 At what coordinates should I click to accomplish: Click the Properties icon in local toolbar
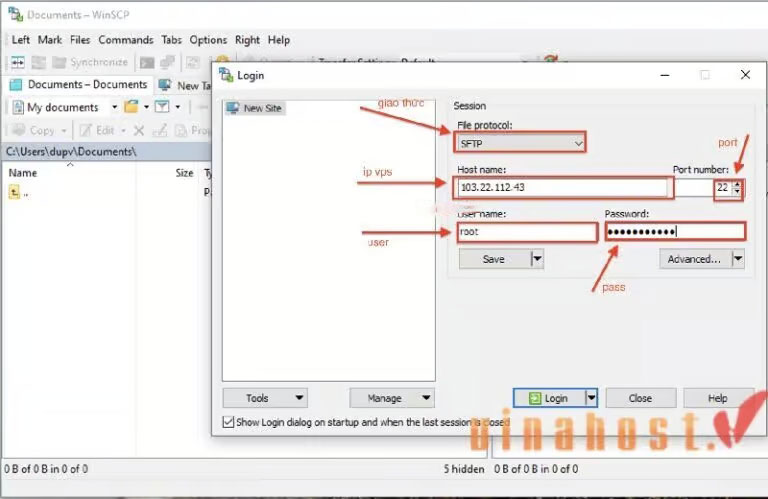[181, 130]
